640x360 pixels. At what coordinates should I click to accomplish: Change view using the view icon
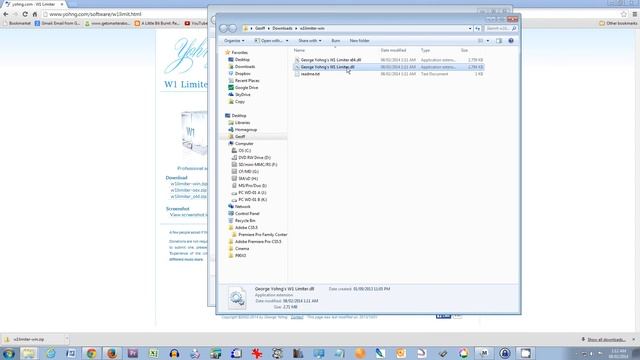pos(480,41)
